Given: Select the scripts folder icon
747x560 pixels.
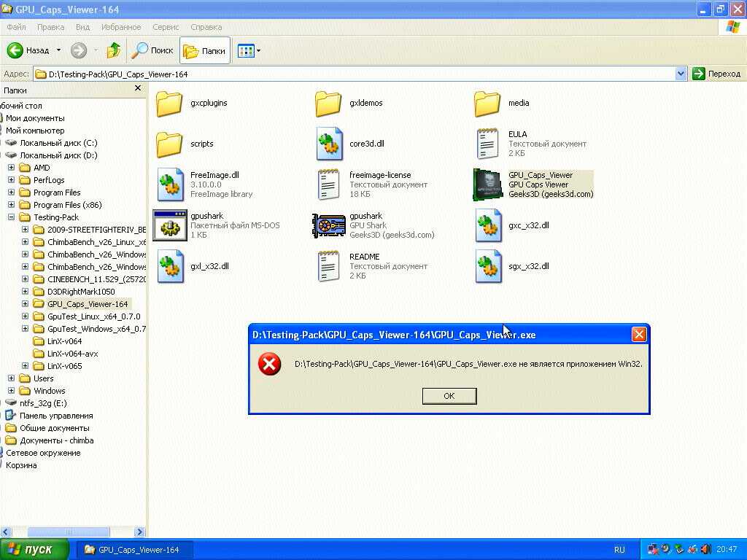Looking at the screenshot, I should coord(169,144).
